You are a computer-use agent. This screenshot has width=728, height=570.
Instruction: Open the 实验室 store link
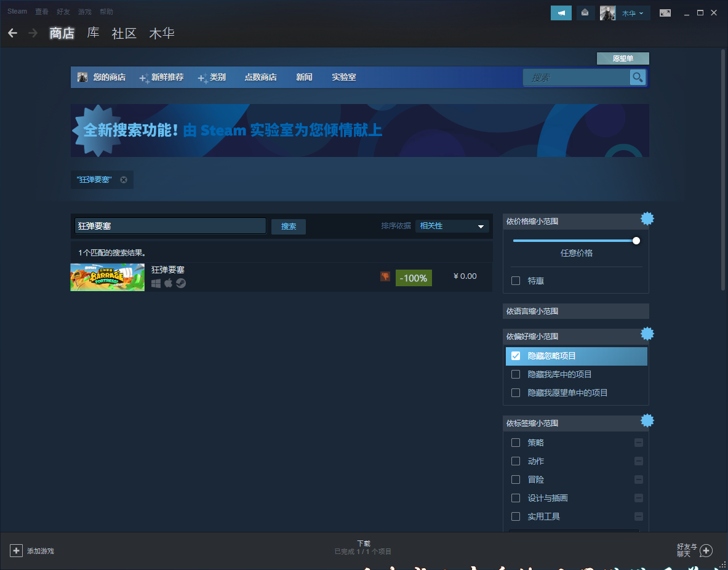coord(343,77)
